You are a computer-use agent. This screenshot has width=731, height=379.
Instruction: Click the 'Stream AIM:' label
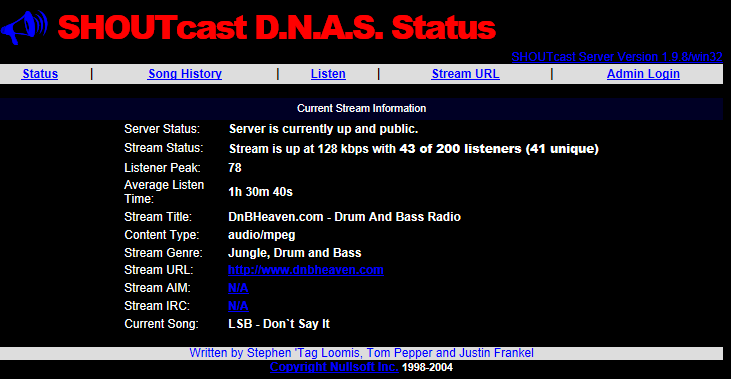coord(157,288)
